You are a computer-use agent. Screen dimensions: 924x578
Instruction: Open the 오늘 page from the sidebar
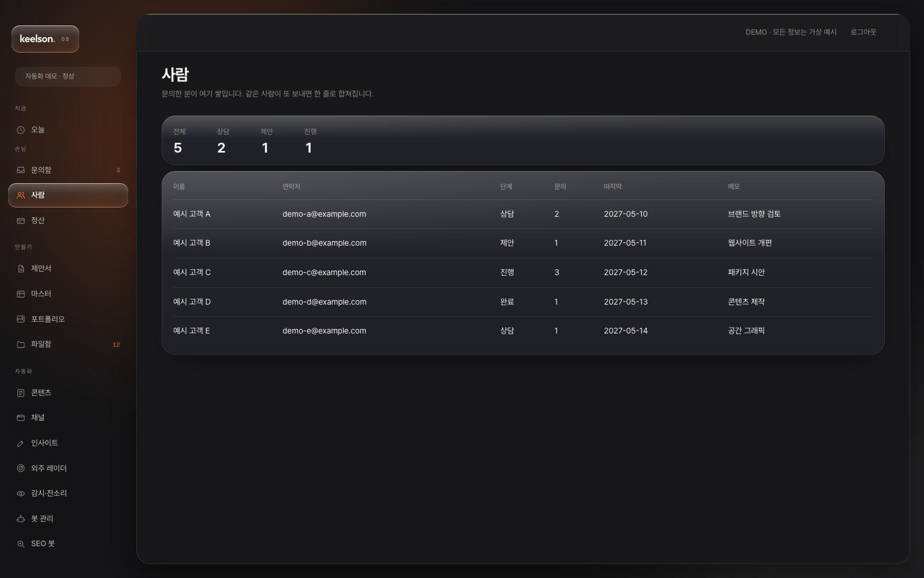pos(68,130)
